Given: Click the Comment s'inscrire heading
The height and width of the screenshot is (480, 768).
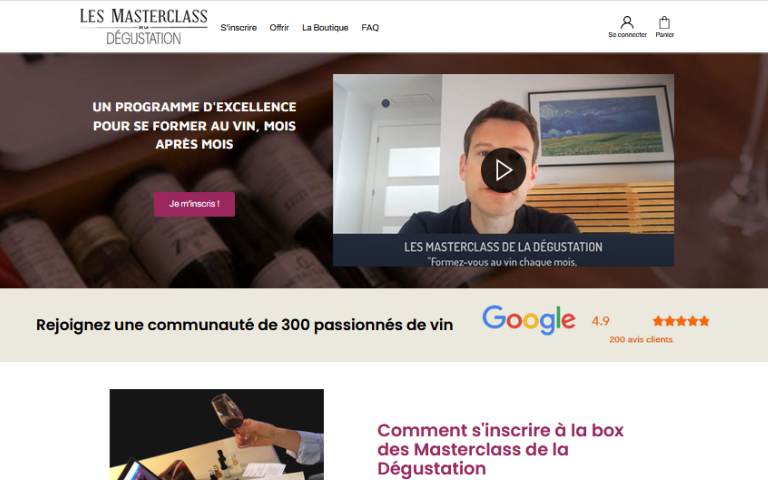Looking at the screenshot, I should pos(500,449).
